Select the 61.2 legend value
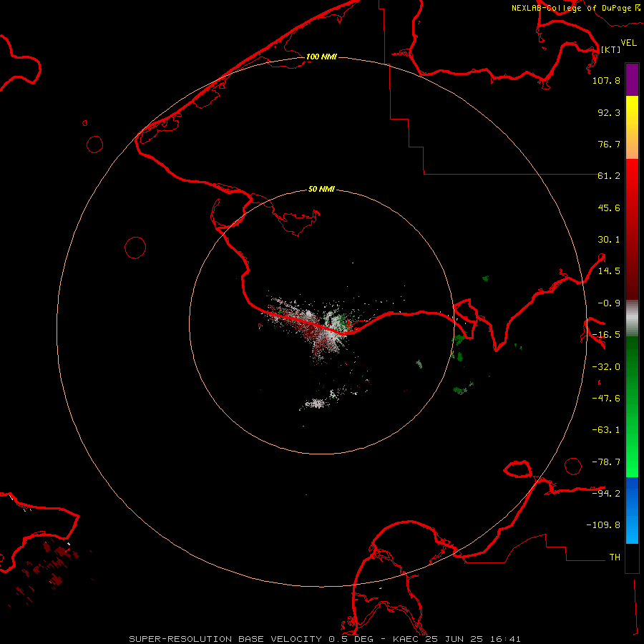Image resolution: width=644 pixels, height=644 pixels. pyautogui.click(x=609, y=176)
